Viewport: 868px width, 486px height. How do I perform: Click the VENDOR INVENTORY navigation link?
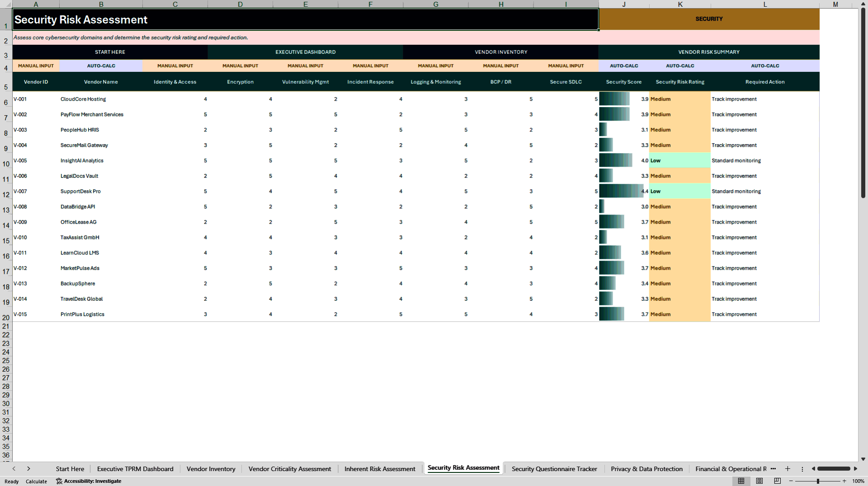tap(501, 52)
